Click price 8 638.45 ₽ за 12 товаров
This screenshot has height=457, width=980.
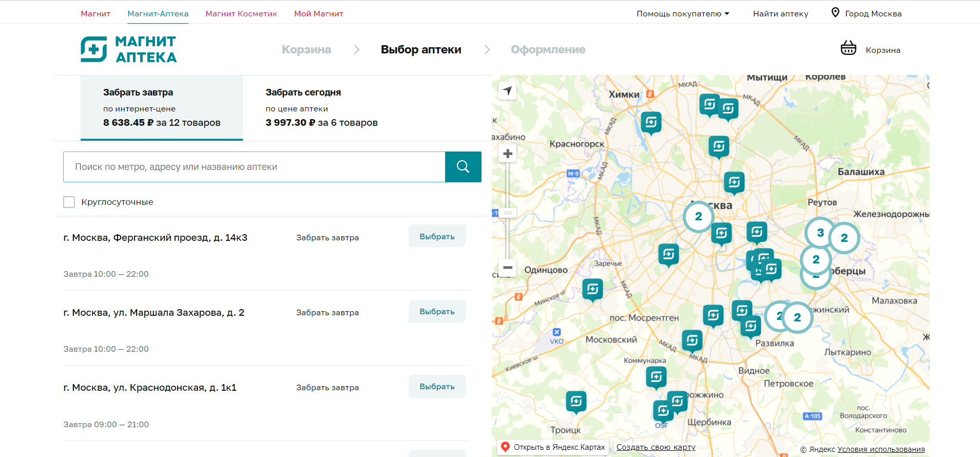coord(162,123)
